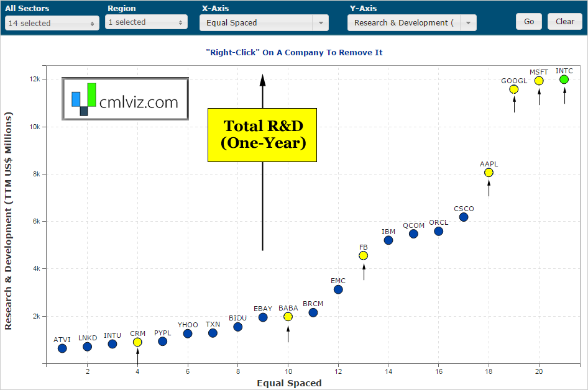588x390 pixels.
Task: Select the yellow CRM data point
Action: click(137, 342)
